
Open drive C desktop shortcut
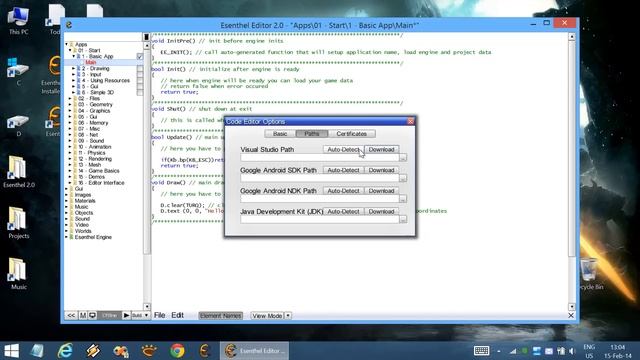pos(18,71)
